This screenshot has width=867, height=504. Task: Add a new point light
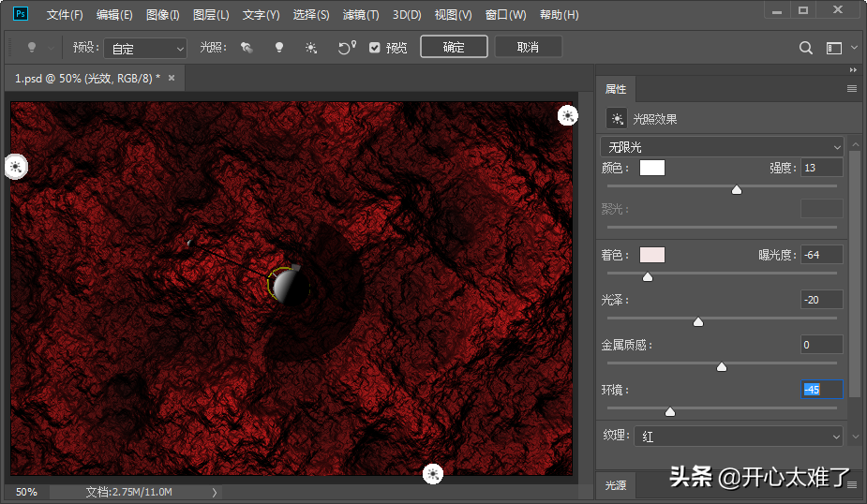coord(278,48)
